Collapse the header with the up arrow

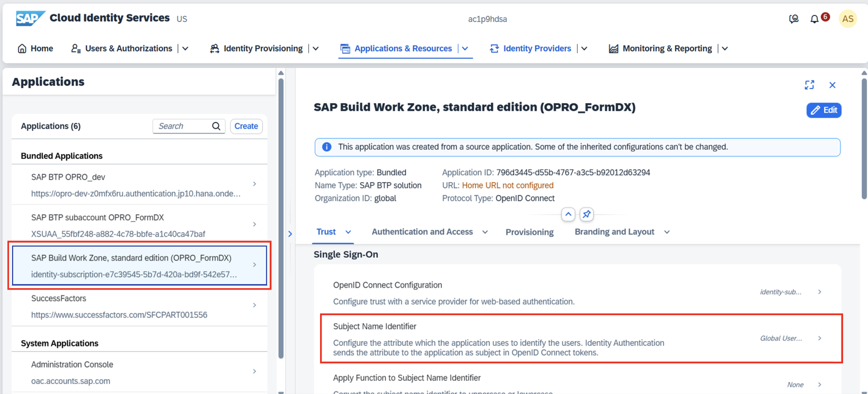[x=568, y=214]
